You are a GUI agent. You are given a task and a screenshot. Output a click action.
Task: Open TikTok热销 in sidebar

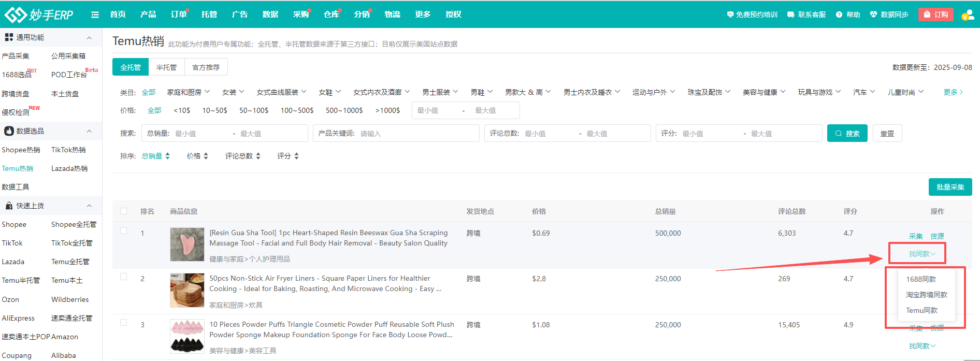click(x=68, y=150)
